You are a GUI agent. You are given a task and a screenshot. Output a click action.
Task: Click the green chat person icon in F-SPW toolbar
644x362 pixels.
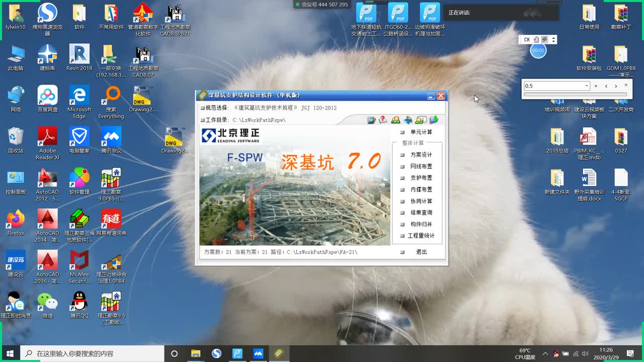tap(421, 120)
